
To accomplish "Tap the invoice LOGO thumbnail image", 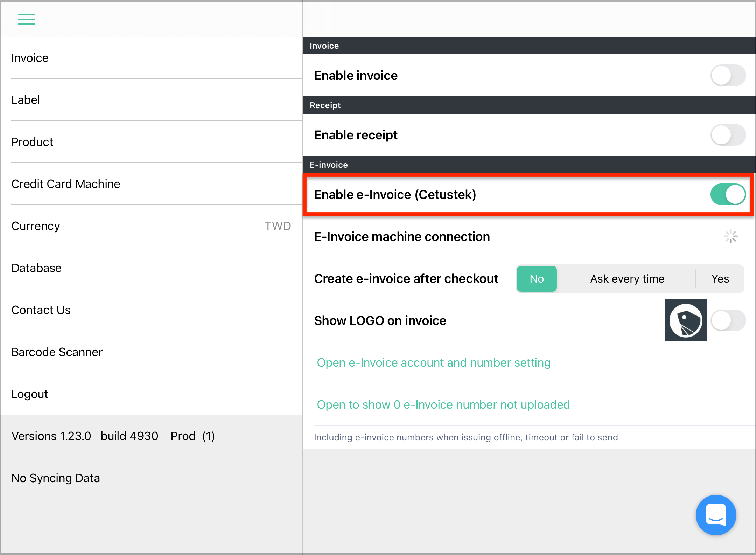I will click(686, 320).
